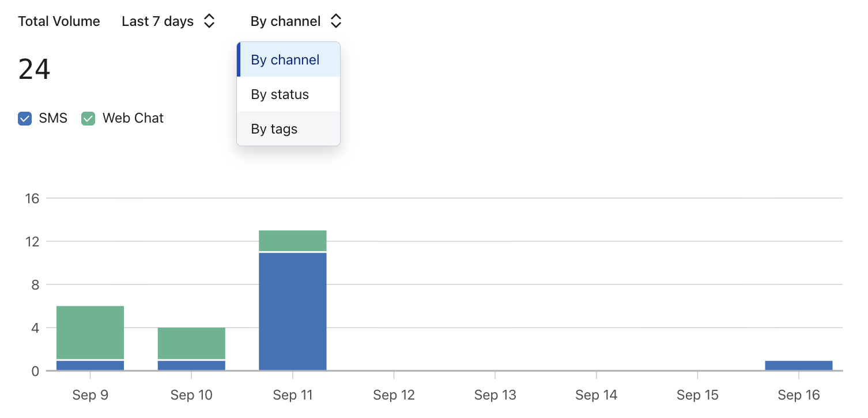Click the green Web Chat segment on Sep 11
The width and height of the screenshot is (868, 418).
(293, 241)
